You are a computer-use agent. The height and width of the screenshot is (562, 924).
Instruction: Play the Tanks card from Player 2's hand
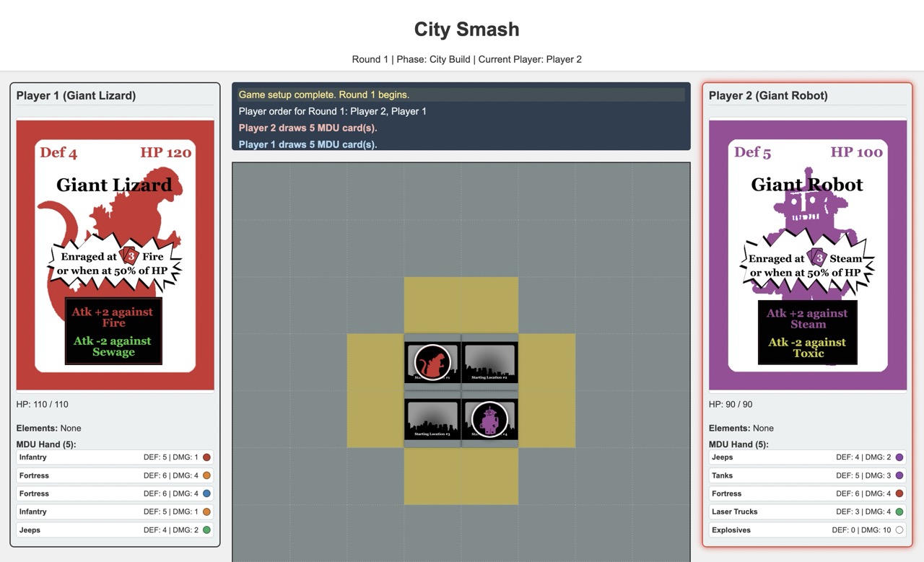click(x=807, y=475)
